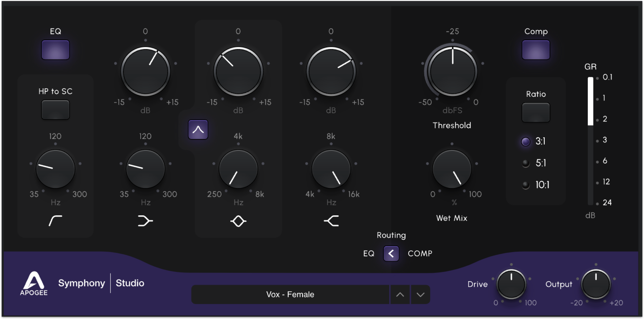This screenshot has height=319, width=644.
Task: Go to the previous preset with up chevron
Action: click(x=400, y=294)
